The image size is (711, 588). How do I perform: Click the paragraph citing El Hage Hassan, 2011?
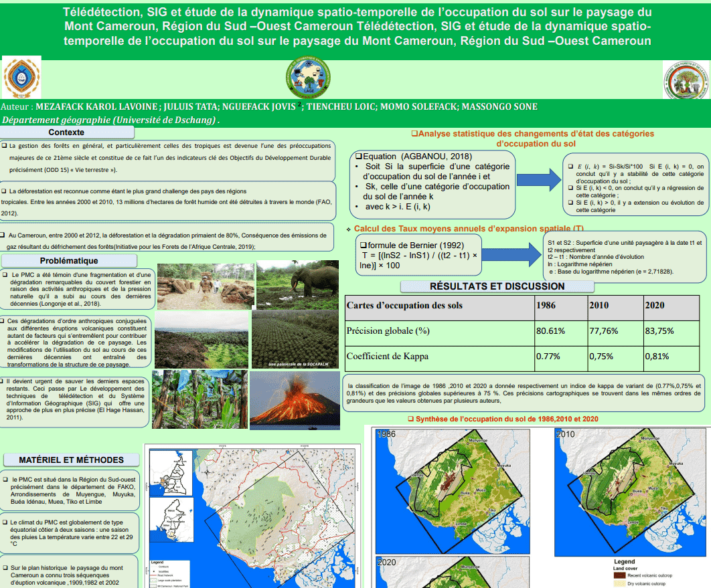(x=74, y=402)
